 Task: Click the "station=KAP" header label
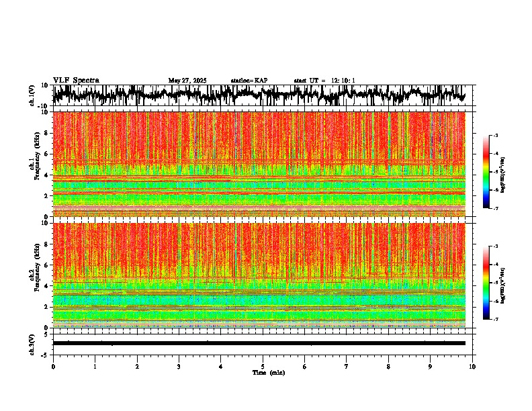pos(249,81)
